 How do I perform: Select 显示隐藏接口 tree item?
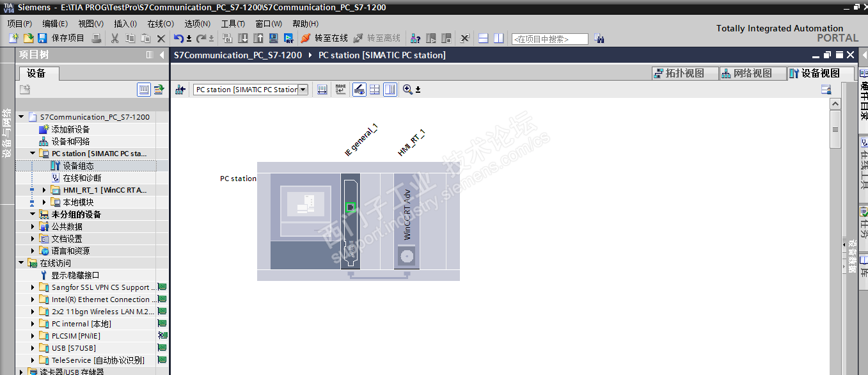(x=75, y=275)
